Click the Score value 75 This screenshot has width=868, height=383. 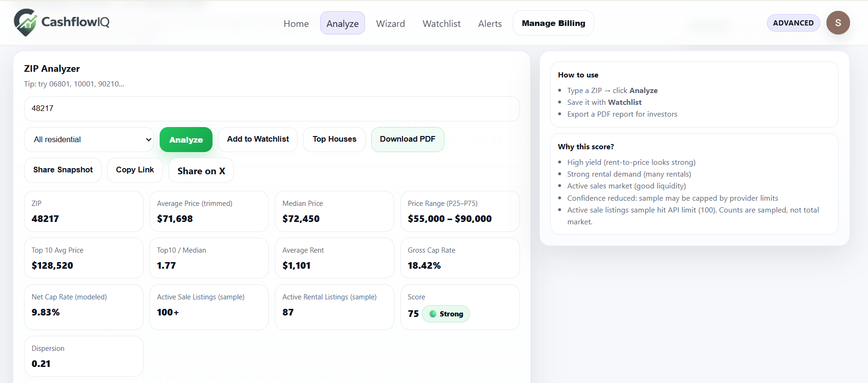(x=413, y=314)
